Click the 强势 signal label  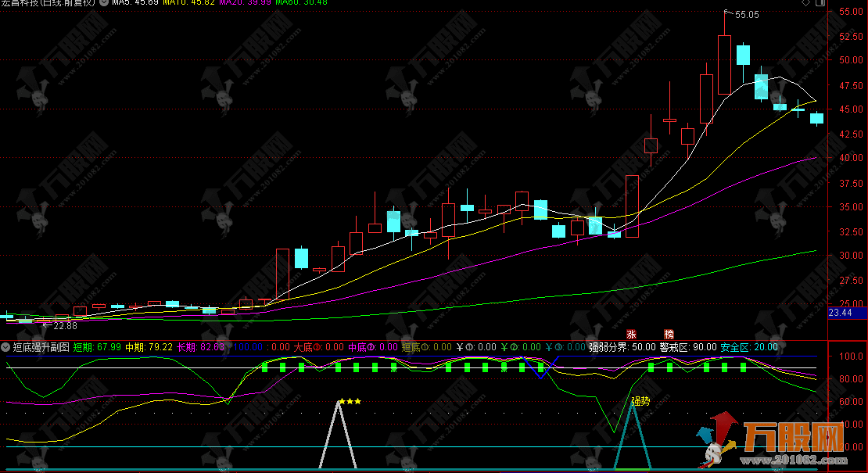[x=640, y=401]
